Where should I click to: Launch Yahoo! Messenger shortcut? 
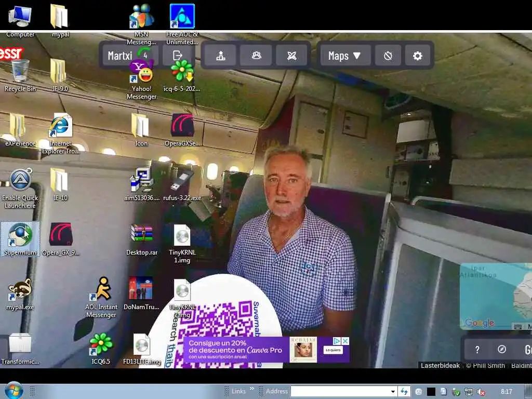point(141,79)
